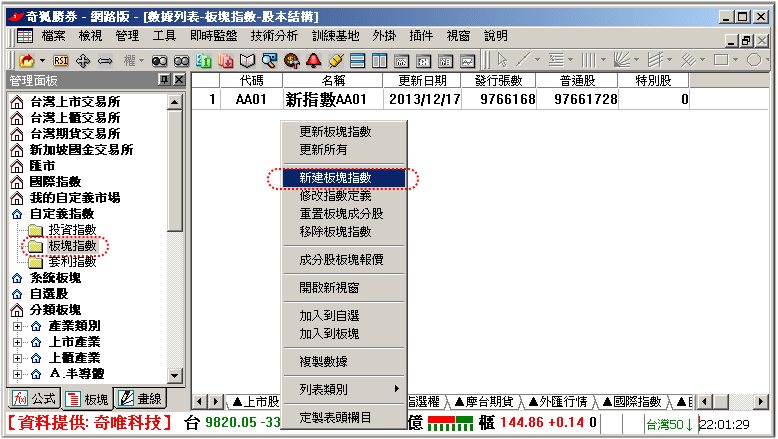Click the two-column layout toolbar icon
The image size is (778, 439).
tap(379, 60)
